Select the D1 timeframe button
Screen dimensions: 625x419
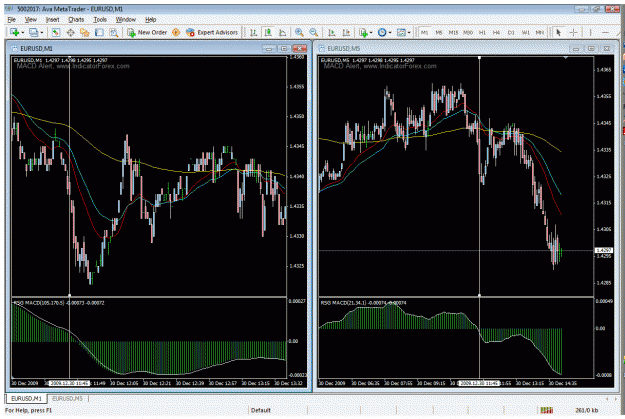(x=511, y=32)
